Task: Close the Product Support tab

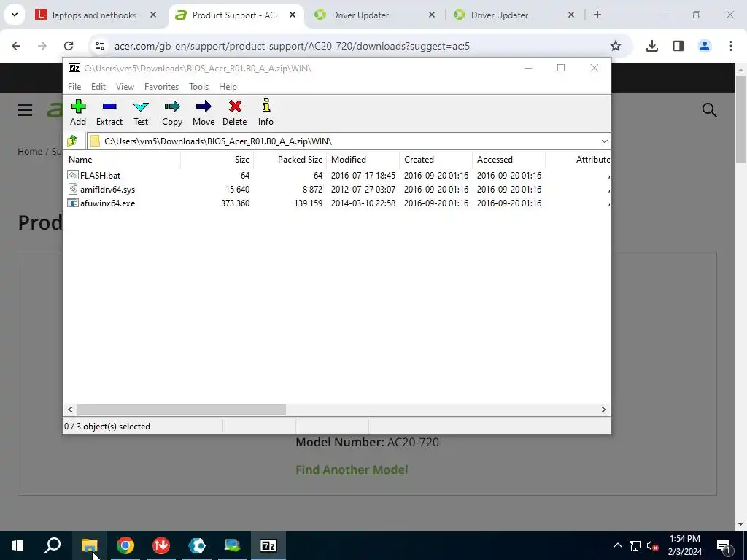Action: pyautogui.click(x=293, y=15)
